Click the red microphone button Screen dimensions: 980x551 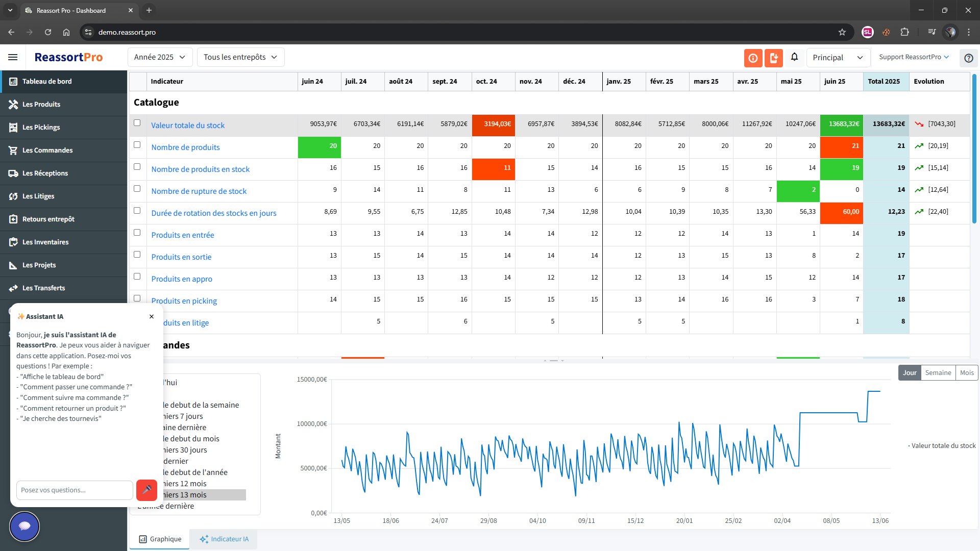click(146, 490)
